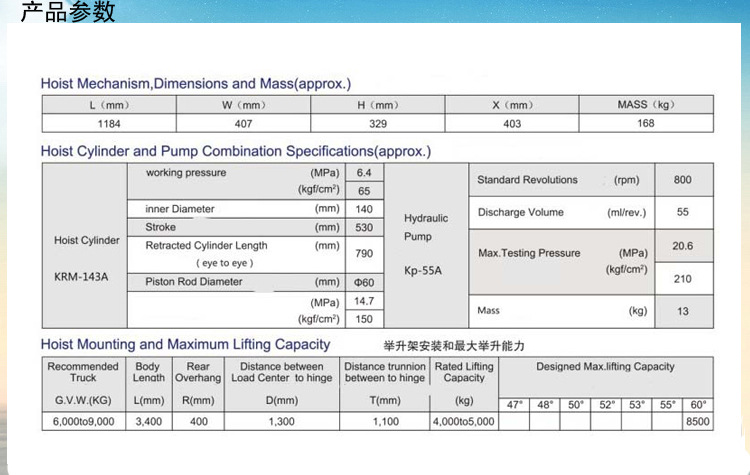Click the Max.Testing Pressure 20.6 value
The width and height of the screenshot is (750, 475).
coord(682,246)
